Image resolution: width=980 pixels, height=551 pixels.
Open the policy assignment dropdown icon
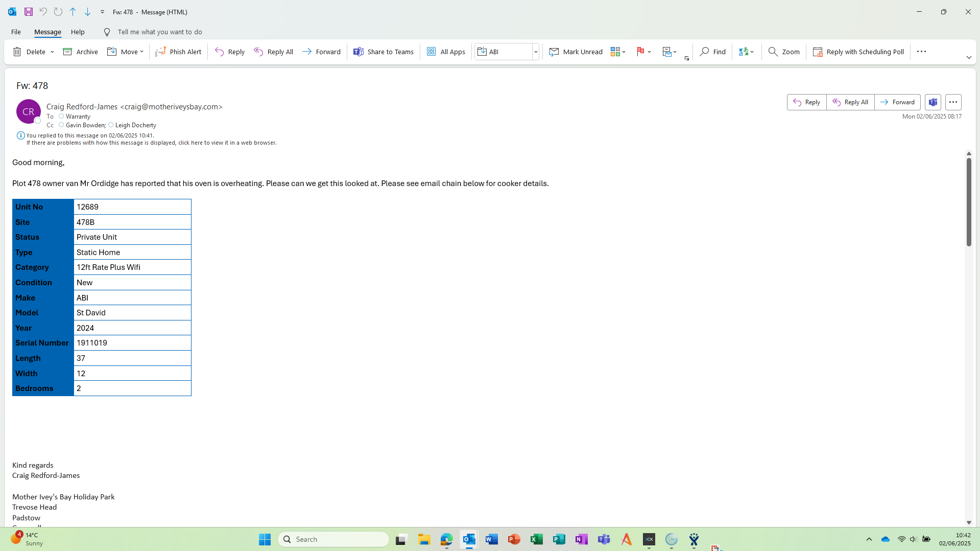point(670,52)
